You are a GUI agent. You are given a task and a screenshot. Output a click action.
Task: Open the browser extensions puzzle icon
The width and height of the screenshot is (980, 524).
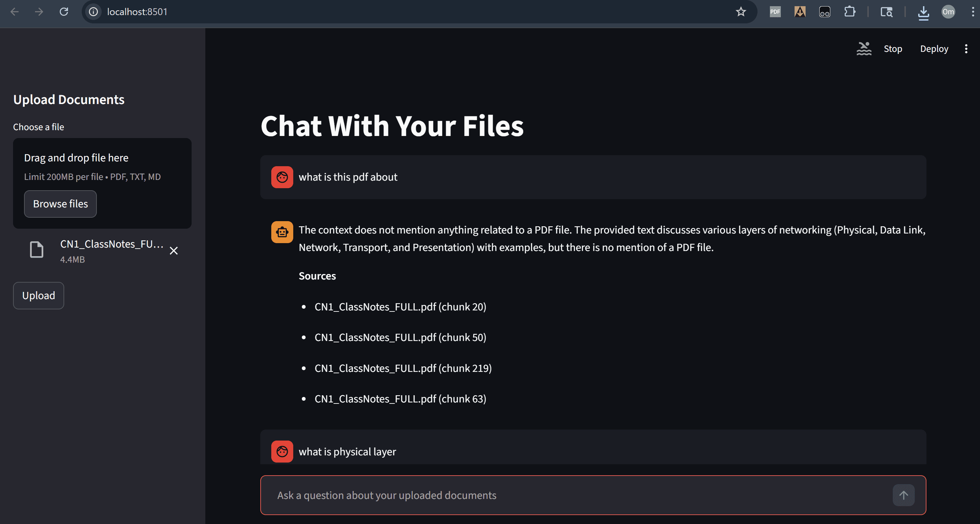tap(850, 12)
